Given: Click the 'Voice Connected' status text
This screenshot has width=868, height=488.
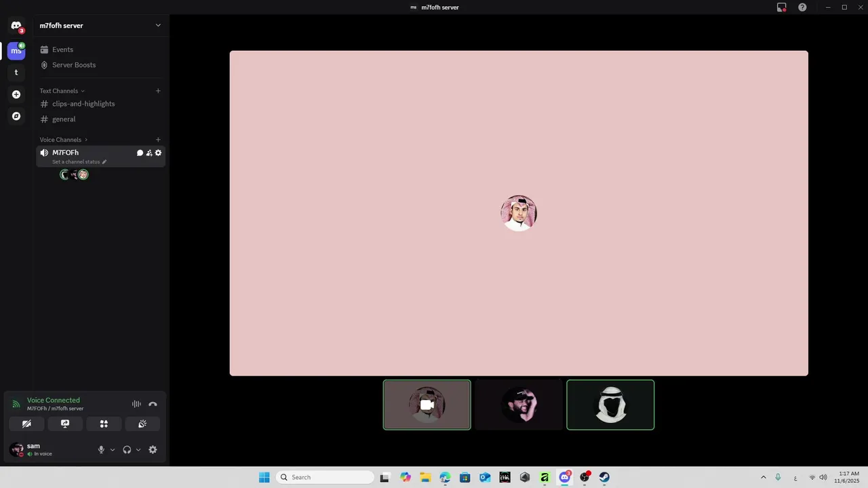Looking at the screenshot, I should click(54, 401).
